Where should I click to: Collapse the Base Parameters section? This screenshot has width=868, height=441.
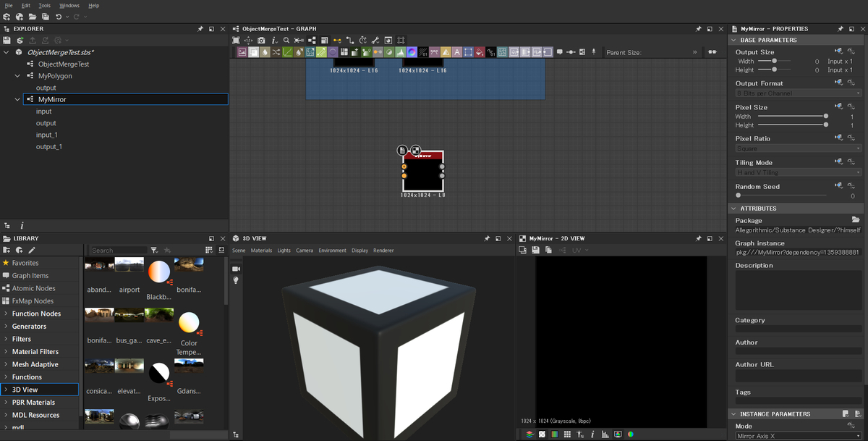pyautogui.click(x=735, y=41)
